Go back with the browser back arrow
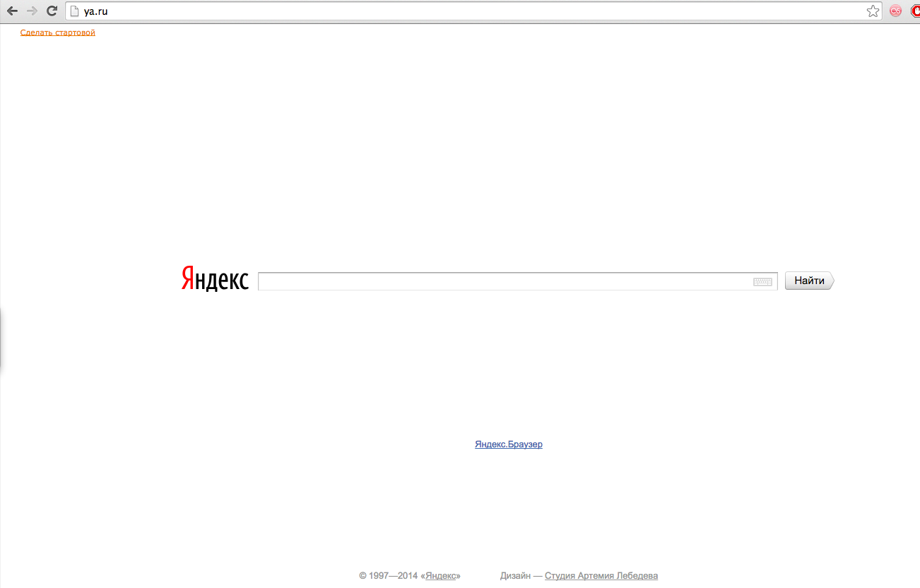The width and height of the screenshot is (920, 588). pos(12,11)
